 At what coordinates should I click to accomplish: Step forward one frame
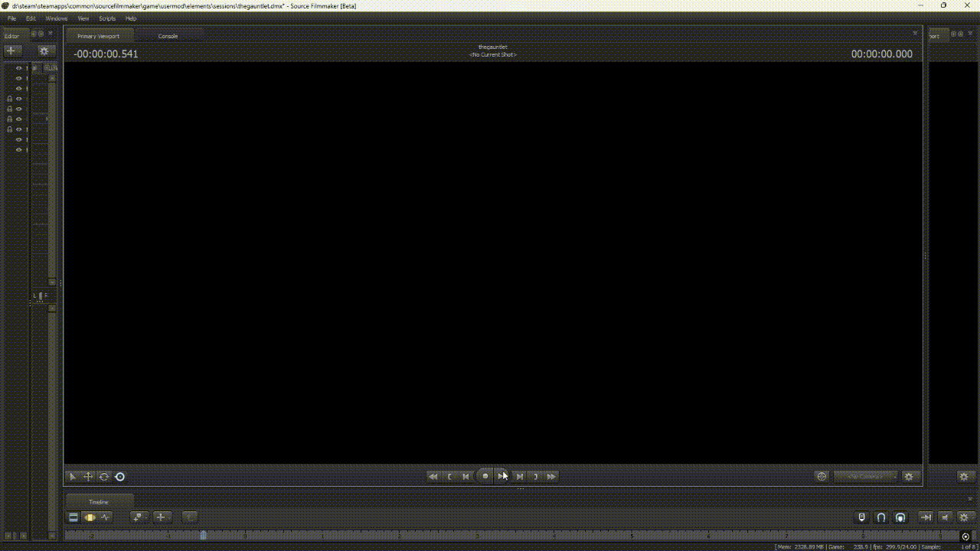[x=519, y=476]
